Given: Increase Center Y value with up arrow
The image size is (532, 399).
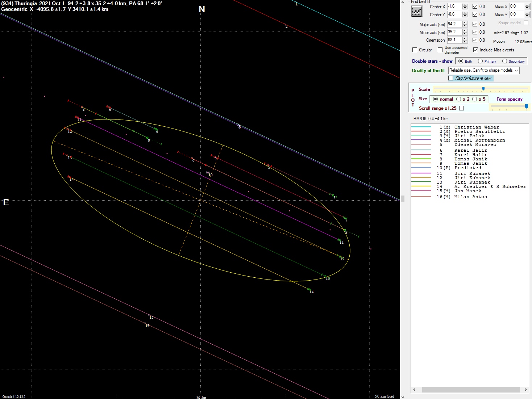Looking at the screenshot, I should (x=465, y=13).
